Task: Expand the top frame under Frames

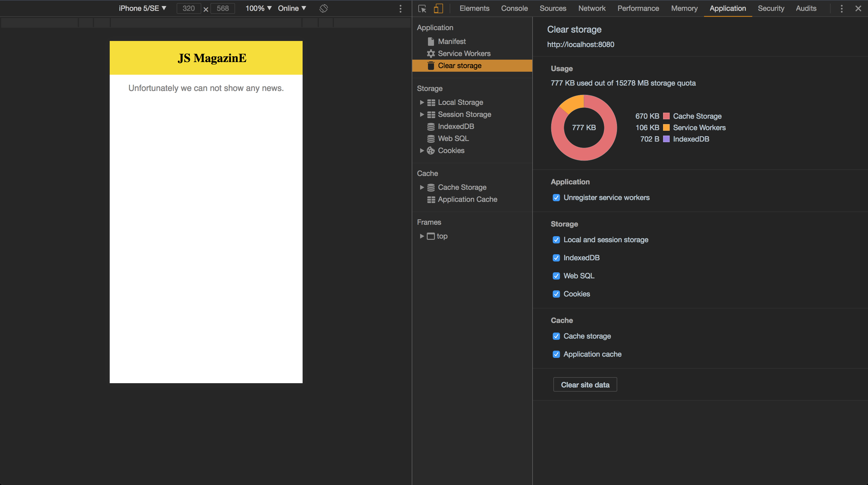Action: click(x=422, y=236)
